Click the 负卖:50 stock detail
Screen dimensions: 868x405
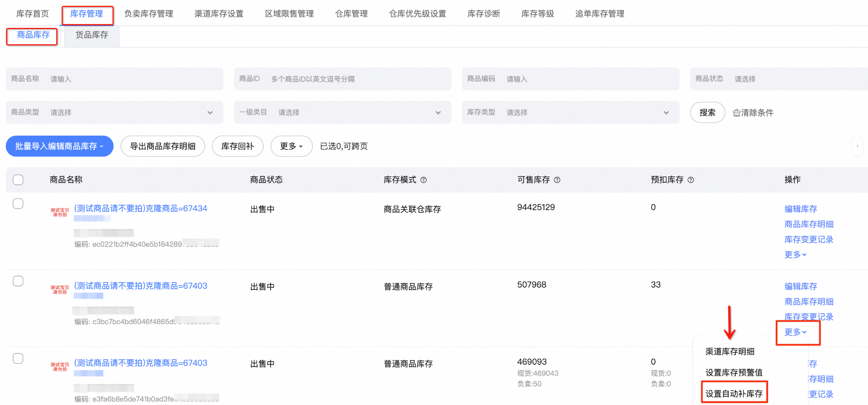coord(529,384)
